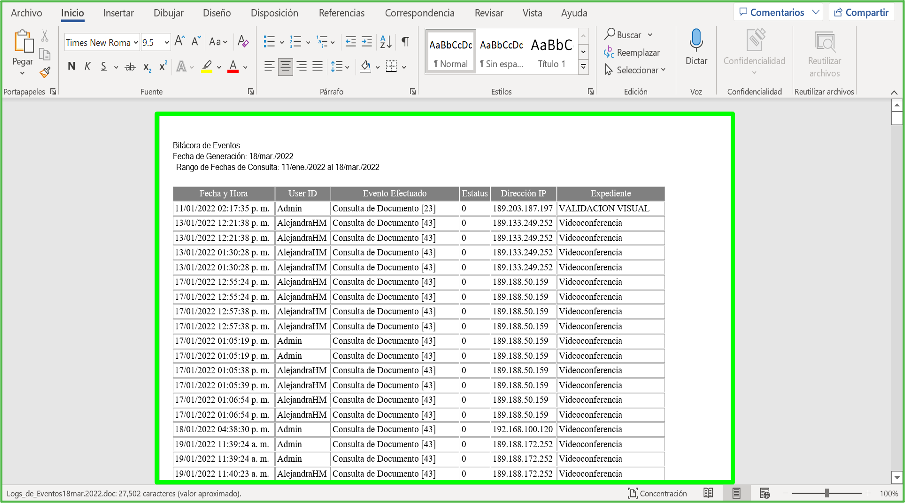This screenshot has height=504, width=906.
Task: Click the Format Painter brush icon
Action: click(x=45, y=72)
